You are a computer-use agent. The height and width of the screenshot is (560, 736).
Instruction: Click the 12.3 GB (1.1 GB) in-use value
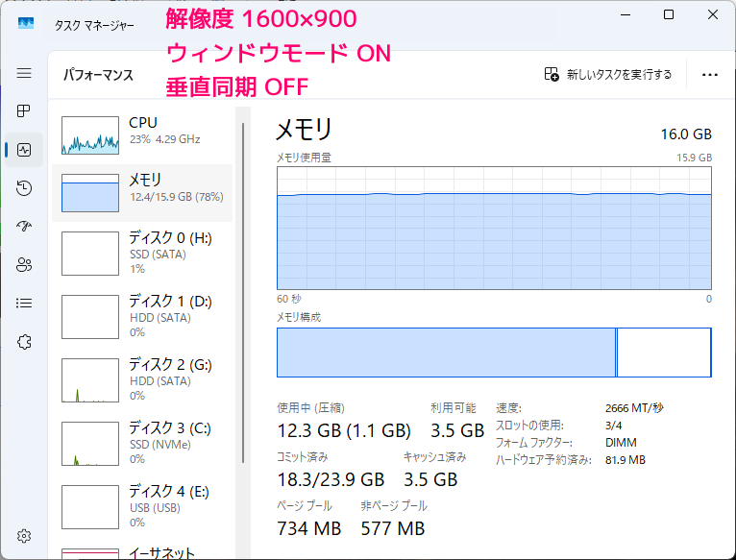[x=344, y=430]
